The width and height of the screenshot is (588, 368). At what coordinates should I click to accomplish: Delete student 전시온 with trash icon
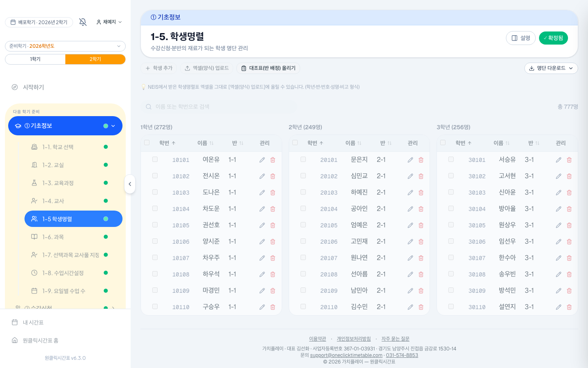point(273,176)
